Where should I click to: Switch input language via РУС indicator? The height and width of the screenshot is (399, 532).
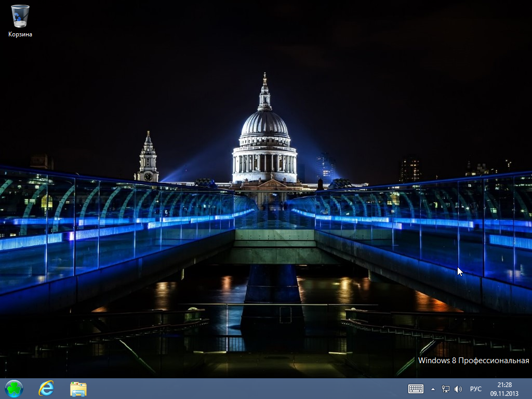pyautogui.click(x=476, y=389)
